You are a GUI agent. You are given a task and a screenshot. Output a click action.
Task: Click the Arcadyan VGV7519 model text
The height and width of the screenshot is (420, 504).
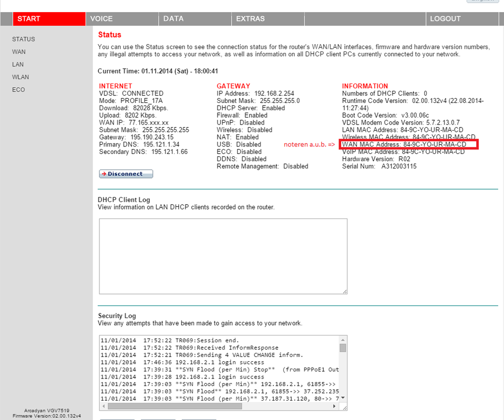pos(47,411)
